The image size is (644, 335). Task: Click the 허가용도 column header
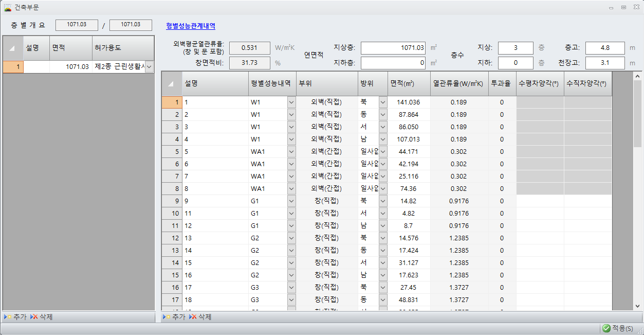123,48
